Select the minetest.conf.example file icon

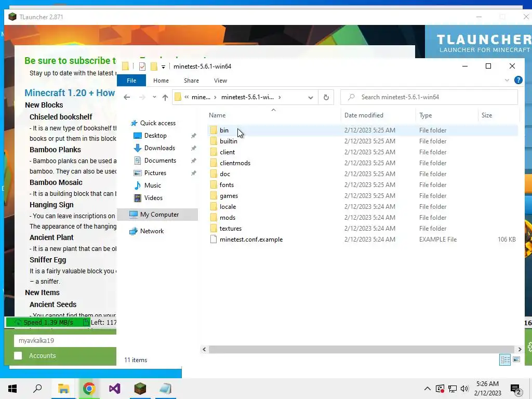tap(214, 239)
